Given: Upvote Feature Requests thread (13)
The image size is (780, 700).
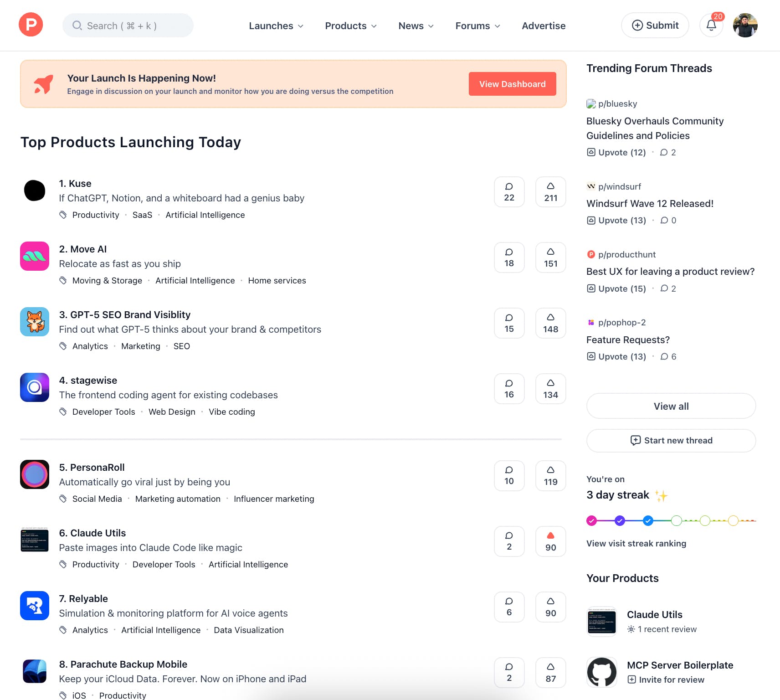Looking at the screenshot, I should click(x=616, y=356).
